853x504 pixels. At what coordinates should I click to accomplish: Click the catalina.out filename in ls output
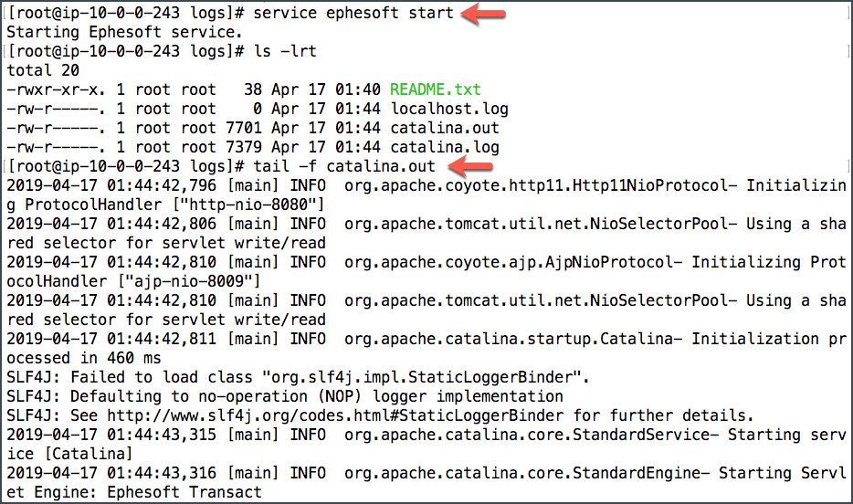[x=445, y=128]
